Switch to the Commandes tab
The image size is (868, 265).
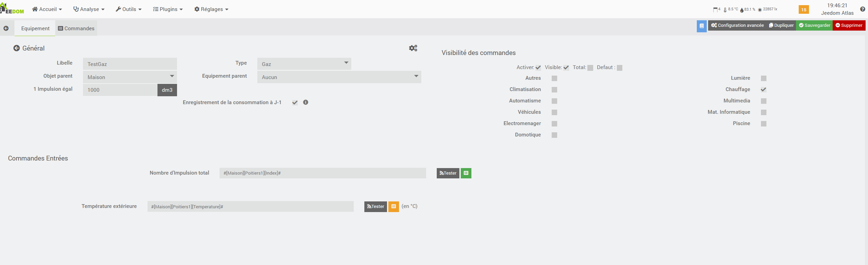(76, 29)
